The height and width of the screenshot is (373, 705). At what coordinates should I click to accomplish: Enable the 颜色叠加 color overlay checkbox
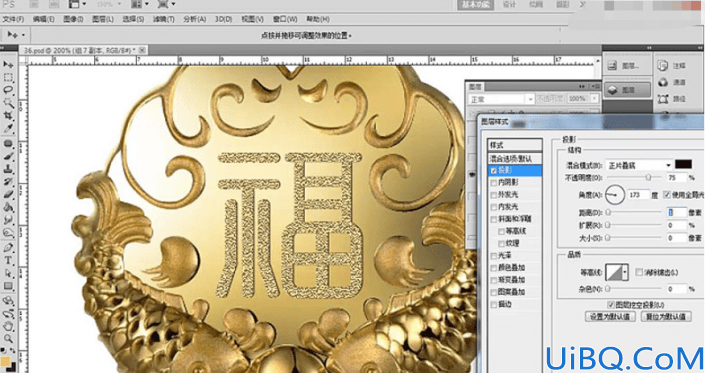pos(494,267)
